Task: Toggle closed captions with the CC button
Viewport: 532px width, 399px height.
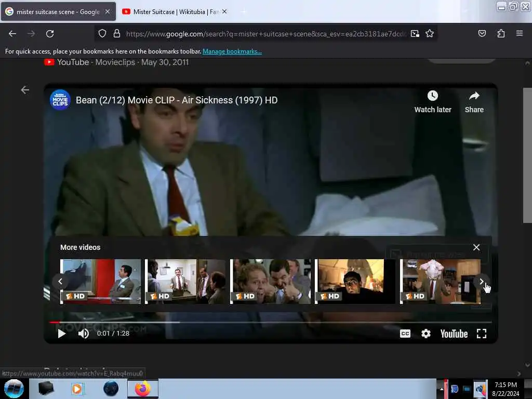Action: (x=405, y=334)
